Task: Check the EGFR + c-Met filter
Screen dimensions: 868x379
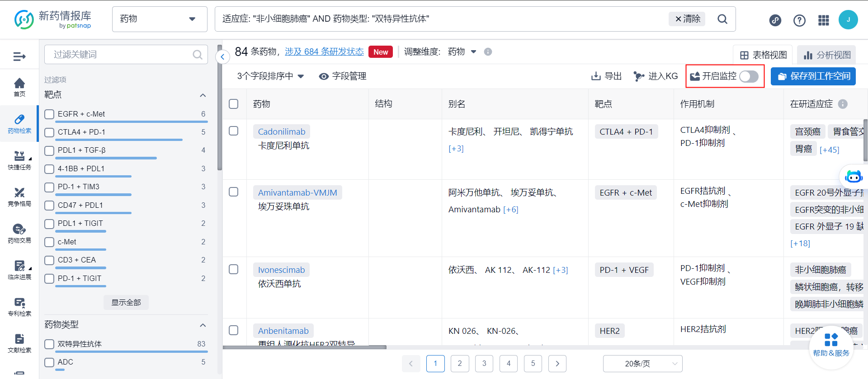Action: (x=49, y=114)
